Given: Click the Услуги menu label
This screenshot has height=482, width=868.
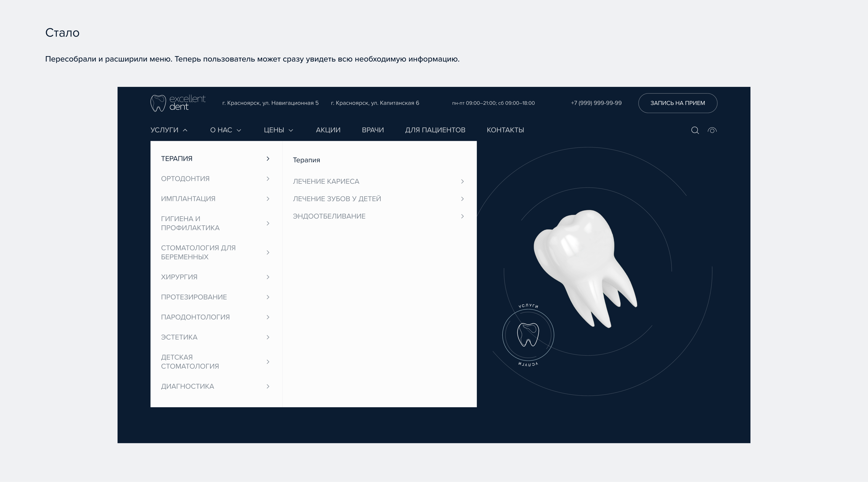Looking at the screenshot, I should pyautogui.click(x=164, y=130).
